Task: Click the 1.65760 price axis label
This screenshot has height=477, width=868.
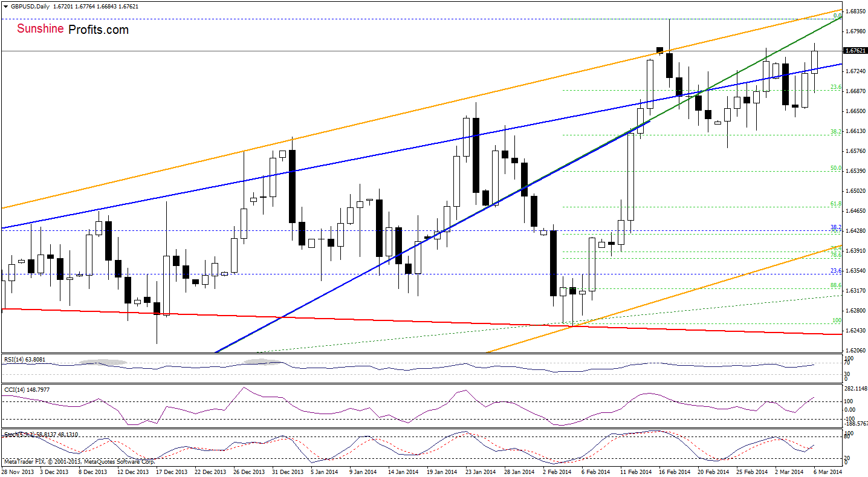Action: coord(855,151)
